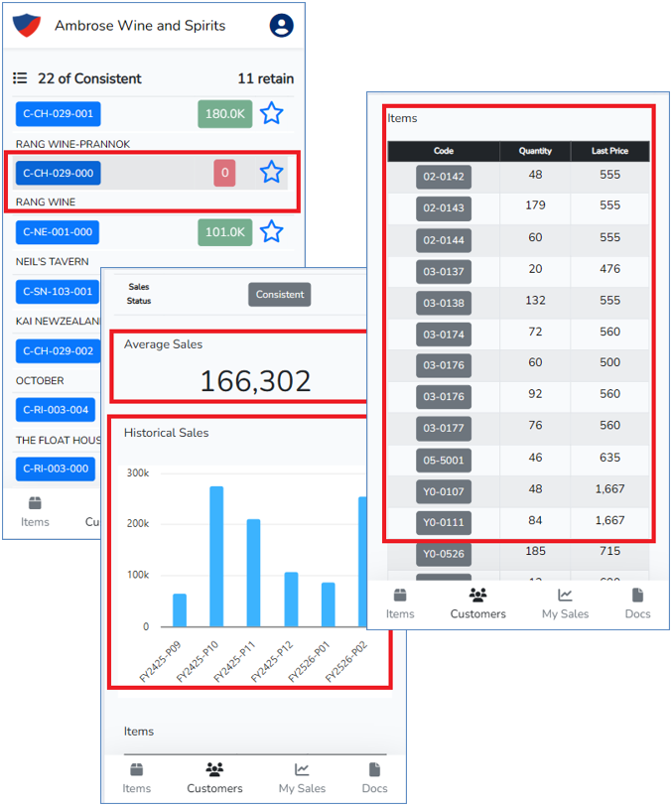The width and height of the screenshot is (672, 807).
Task: Select item code 03-0177
Action: point(444,428)
